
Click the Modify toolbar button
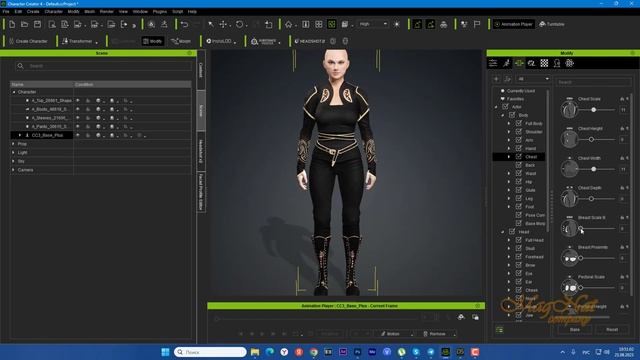click(153, 41)
